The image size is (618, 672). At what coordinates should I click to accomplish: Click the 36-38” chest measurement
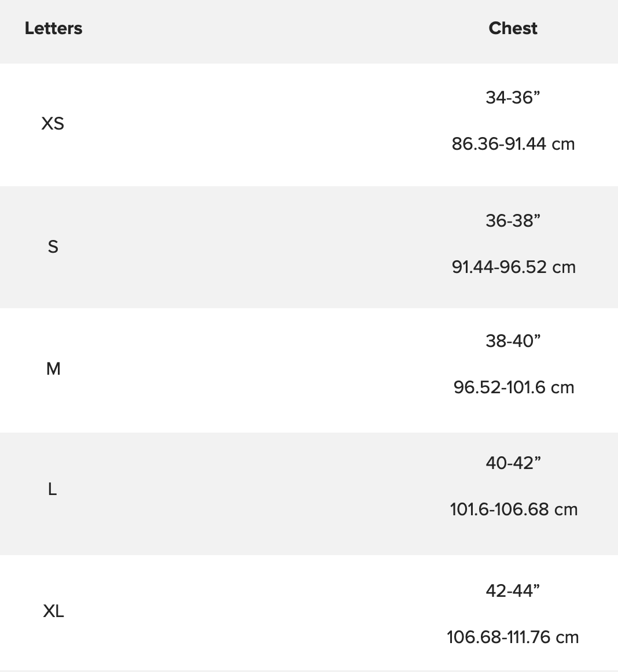click(x=513, y=221)
